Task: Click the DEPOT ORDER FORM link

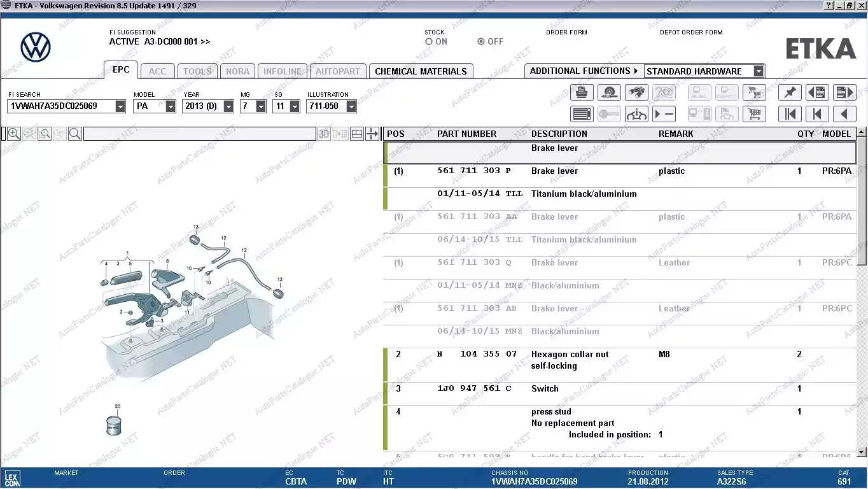Action: [691, 32]
